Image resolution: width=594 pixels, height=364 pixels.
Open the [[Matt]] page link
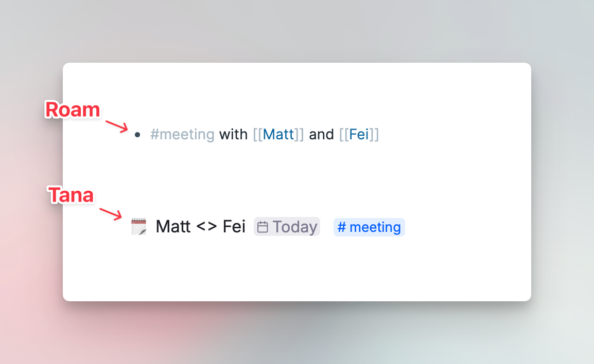278,134
